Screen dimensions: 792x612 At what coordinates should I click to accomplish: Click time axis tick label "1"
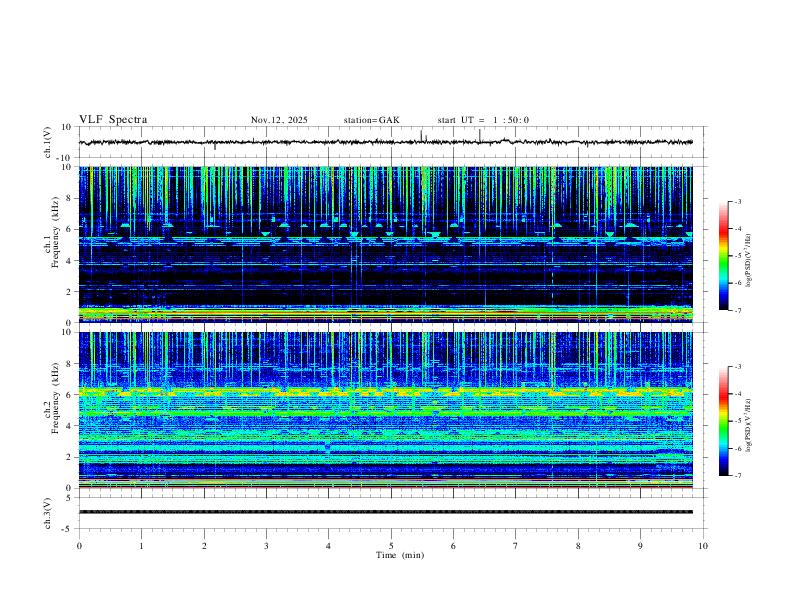pyautogui.click(x=141, y=546)
